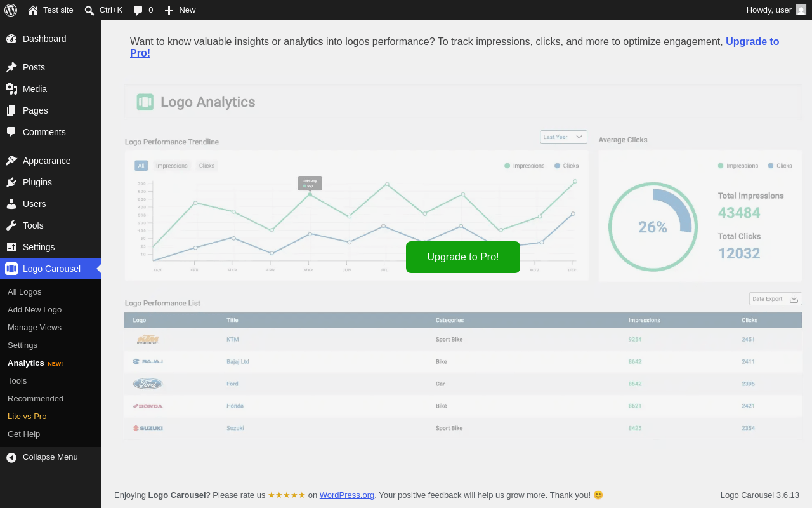This screenshot has height=508, width=812.
Task: Toggle Clicks legend in the trendline chart
Action: (x=566, y=166)
